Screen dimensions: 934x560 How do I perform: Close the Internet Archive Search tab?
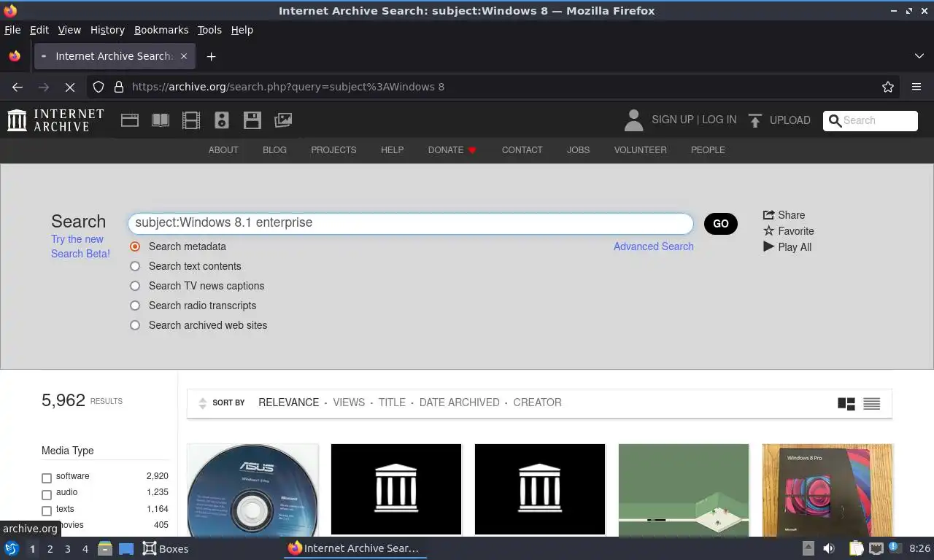(x=184, y=56)
